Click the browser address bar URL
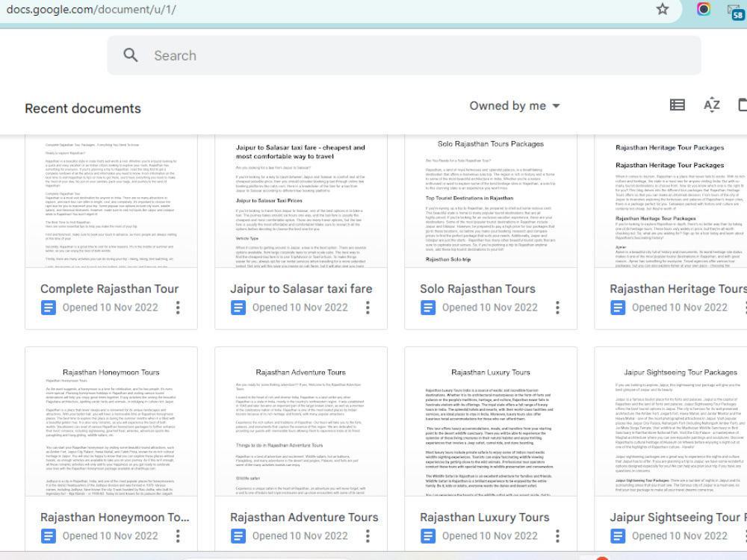The width and height of the screenshot is (747, 560). coord(91,10)
